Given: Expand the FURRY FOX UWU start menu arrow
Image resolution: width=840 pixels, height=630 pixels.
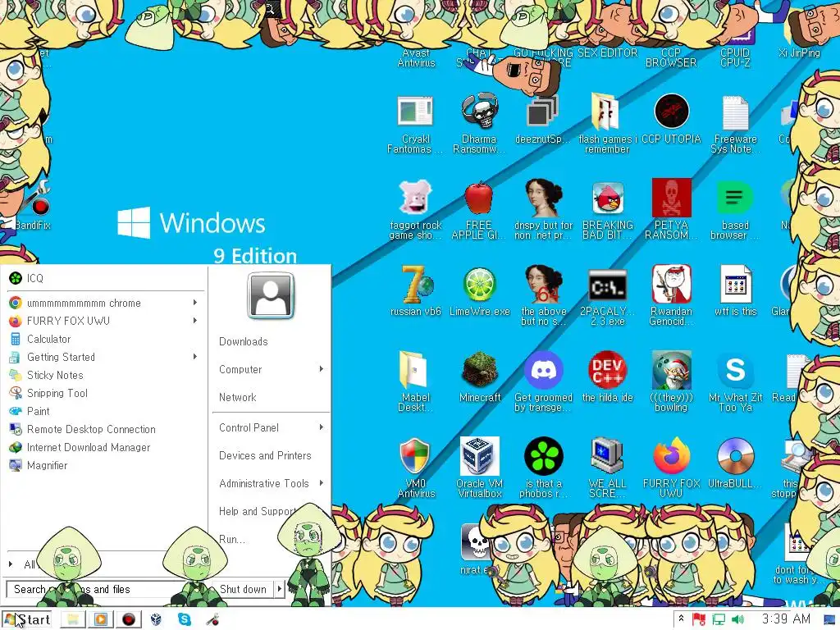Looking at the screenshot, I should tap(195, 321).
